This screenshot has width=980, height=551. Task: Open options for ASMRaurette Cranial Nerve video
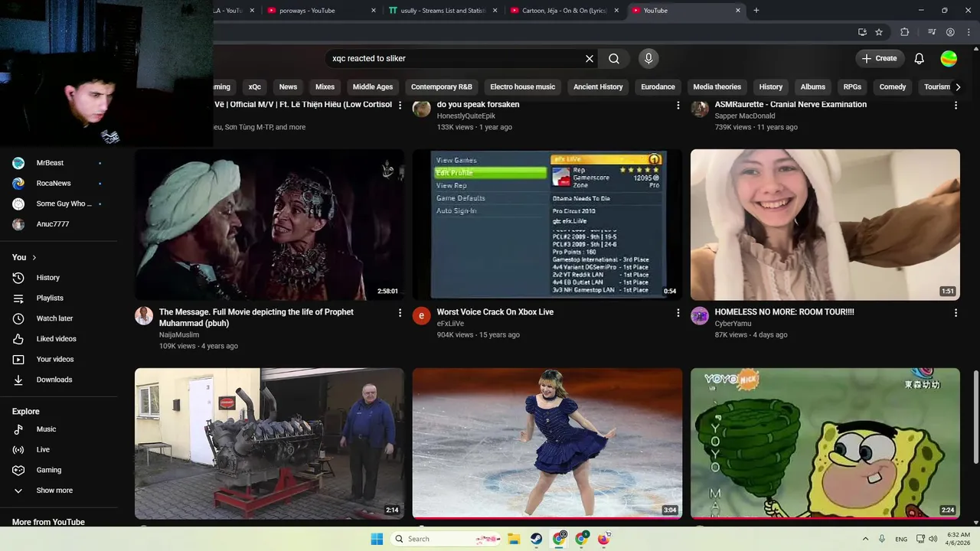(955, 105)
